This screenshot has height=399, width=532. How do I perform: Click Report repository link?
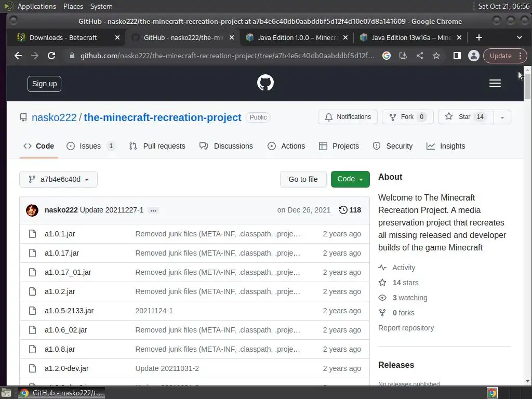406,328
